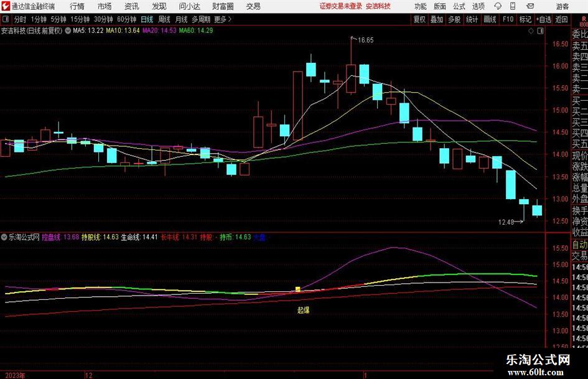
Task: Click the 16.65 high price label
Action: coord(366,40)
